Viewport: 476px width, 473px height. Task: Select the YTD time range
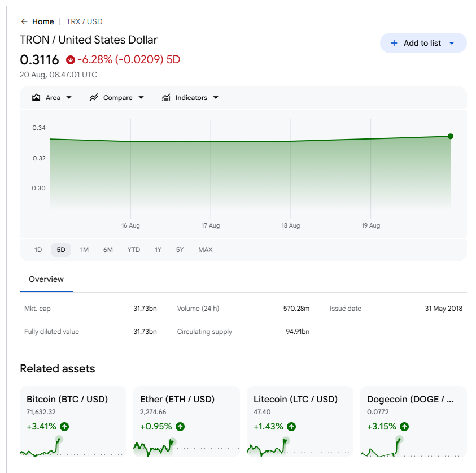[134, 250]
